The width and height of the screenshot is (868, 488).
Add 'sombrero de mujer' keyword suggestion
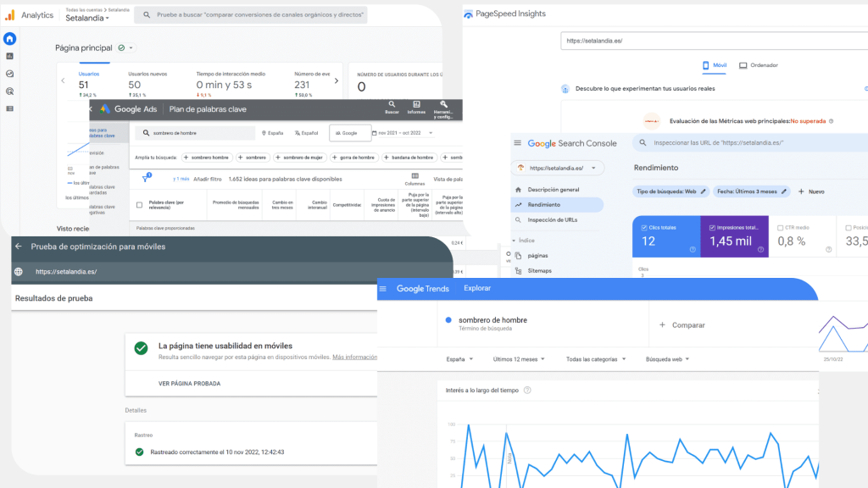299,158
